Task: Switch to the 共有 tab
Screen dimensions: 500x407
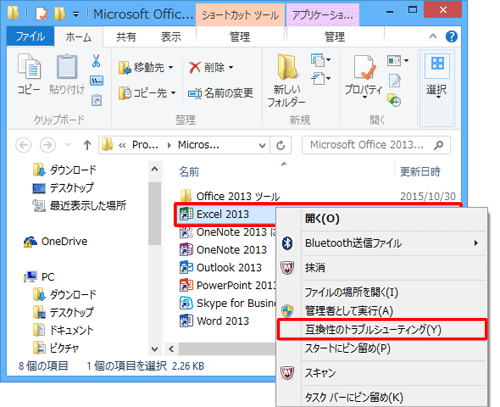Action: (126, 37)
